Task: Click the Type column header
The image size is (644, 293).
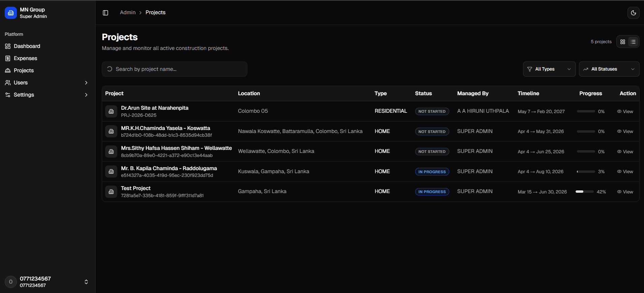Action: tap(381, 94)
